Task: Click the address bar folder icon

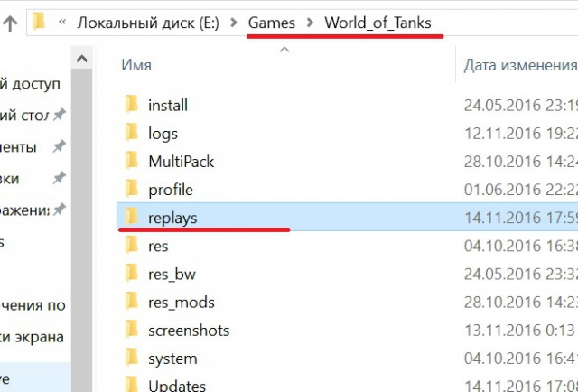Action: (39, 22)
